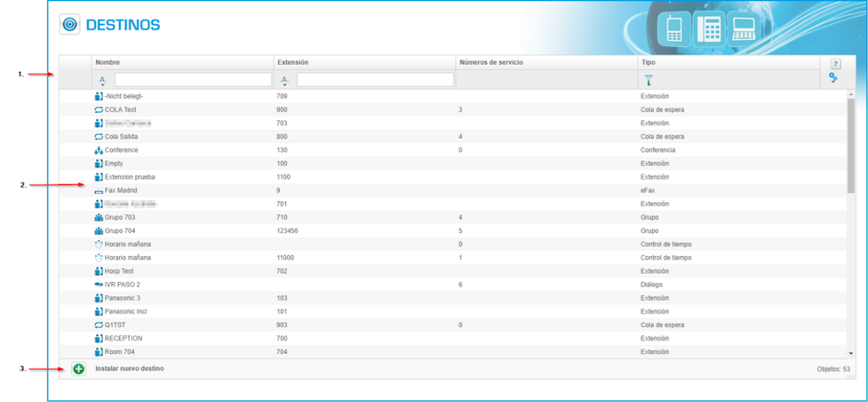
Task: Select the Grupo 704 row name
Action: coord(120,230)
